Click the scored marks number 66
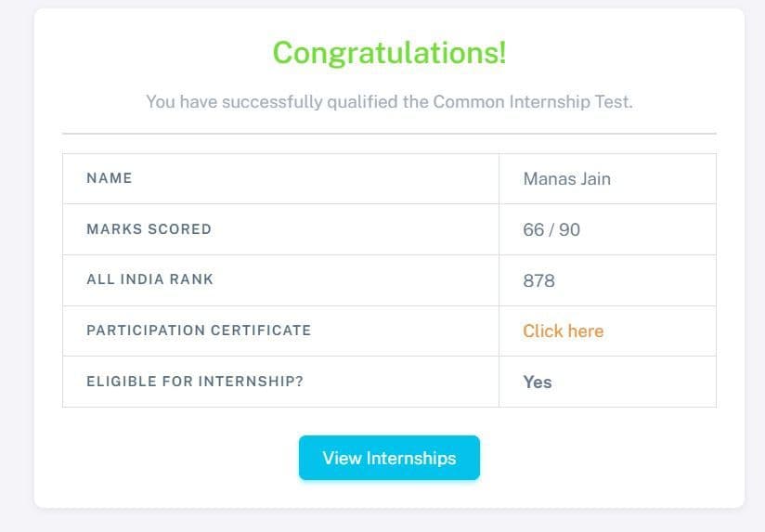This screenshot has width=765, height=532. pyautogui.click(x=533, y=229)
